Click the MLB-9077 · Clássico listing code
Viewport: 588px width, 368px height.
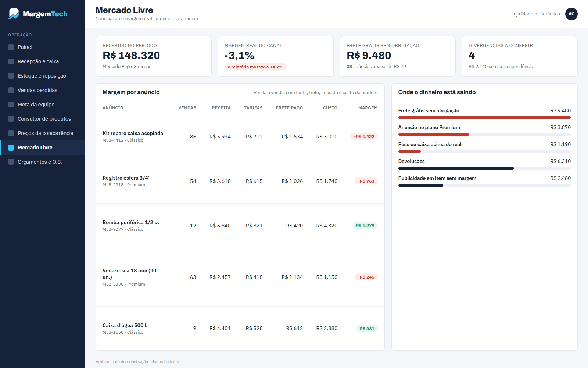coord(123,229)
